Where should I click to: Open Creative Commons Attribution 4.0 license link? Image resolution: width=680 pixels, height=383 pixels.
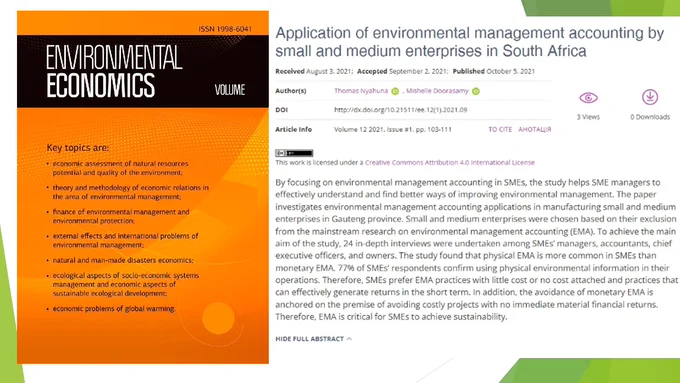(450, 163)
